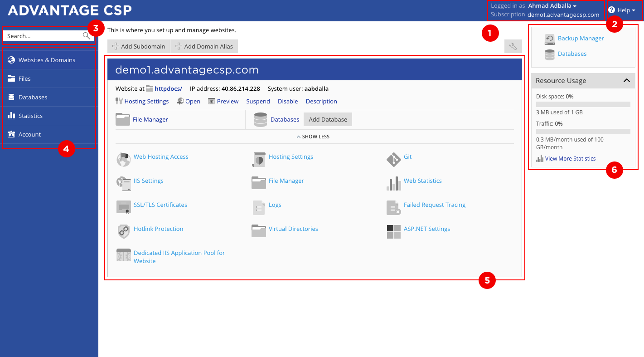The image size is (644, 357).
Task: Open Websites & Domains in sidebar
Action: pyautogui.click(x=49, y=60)
